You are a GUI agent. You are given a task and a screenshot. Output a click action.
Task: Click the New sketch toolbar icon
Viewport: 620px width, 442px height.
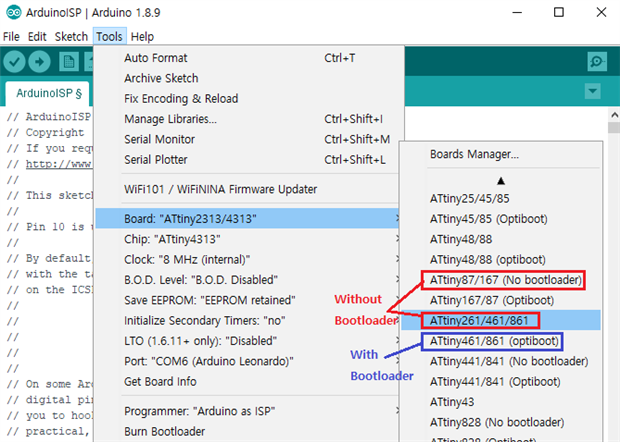[x=69, y=62]
